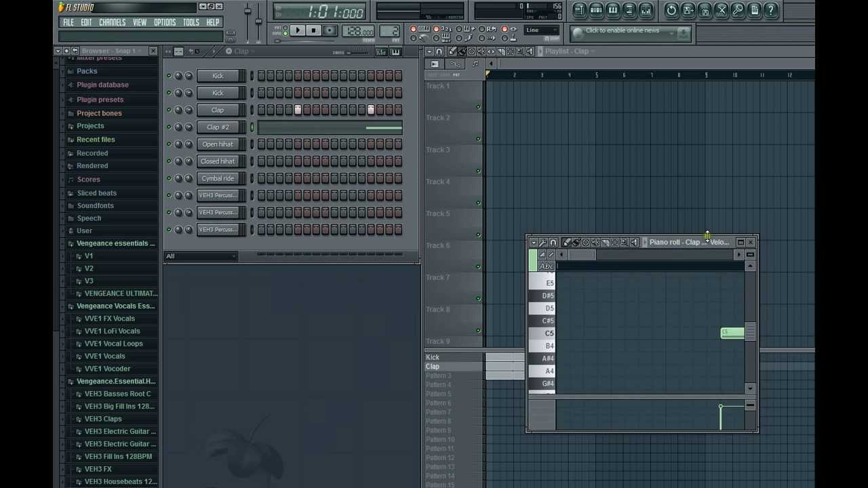Toggle Track 5 mute LED in playlist
868x488 pixels.
pos(478,235)
